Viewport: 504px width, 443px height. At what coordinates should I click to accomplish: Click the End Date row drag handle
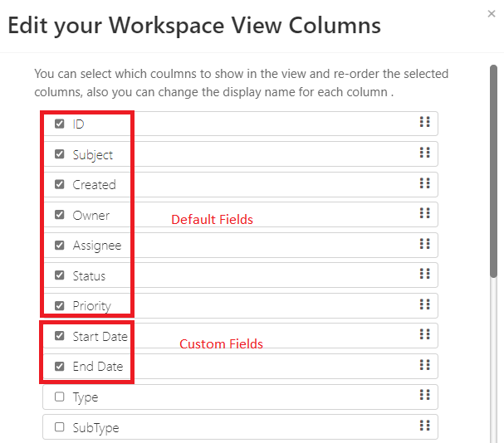point(424,365)
